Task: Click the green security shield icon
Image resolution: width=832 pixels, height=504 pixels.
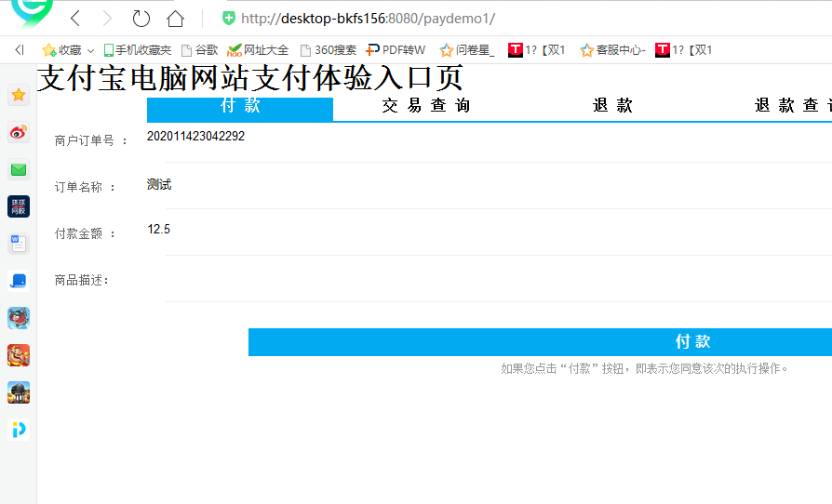Action: [229, 18]
